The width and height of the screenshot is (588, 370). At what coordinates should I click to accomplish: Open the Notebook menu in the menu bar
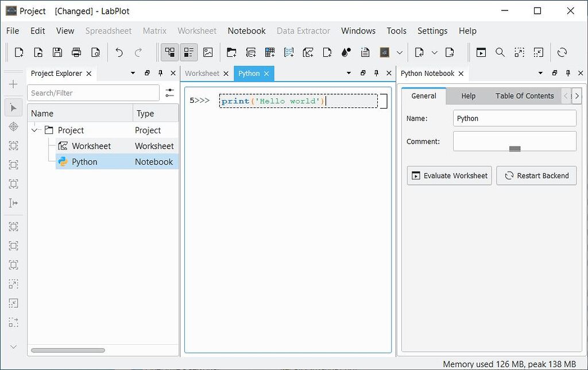[x=246, y=30]
